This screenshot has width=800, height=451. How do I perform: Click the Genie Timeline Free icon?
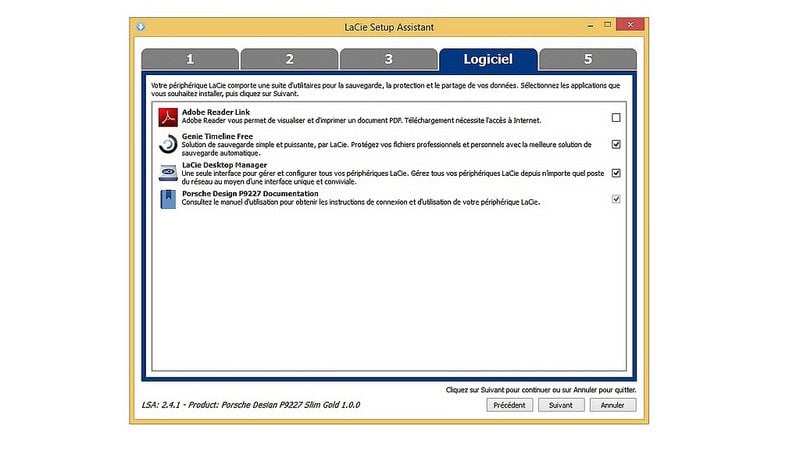click(169, 144)
